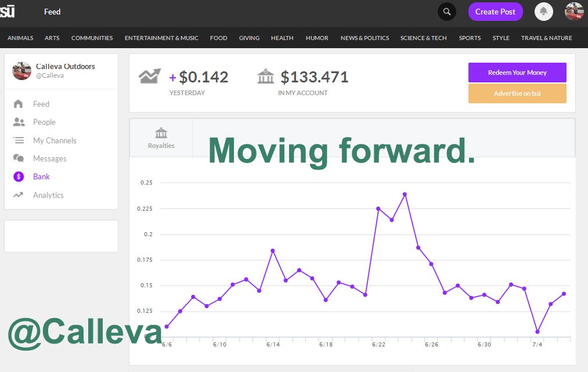Click the $133.471 account balance
Screen dimensions: 588x372
click(x=314, y=77)
